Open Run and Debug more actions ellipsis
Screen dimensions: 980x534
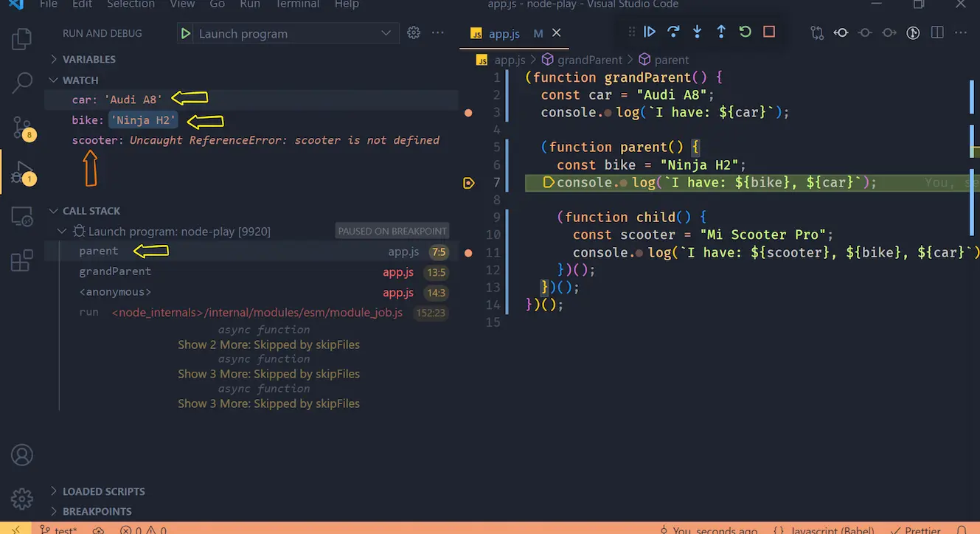tap(438, 33)
